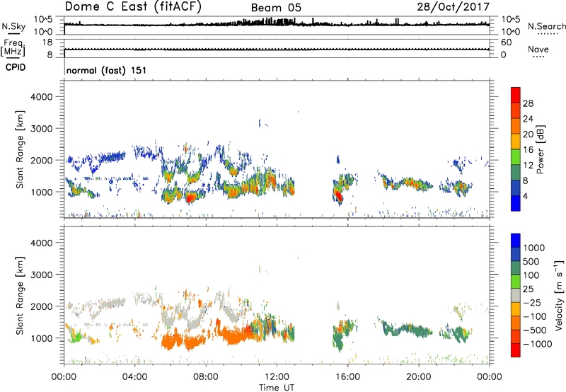The width and height of the screenshot is (566, 392).
Task: Click the '16' value on power colorbar
Action: tap(528, 150)
